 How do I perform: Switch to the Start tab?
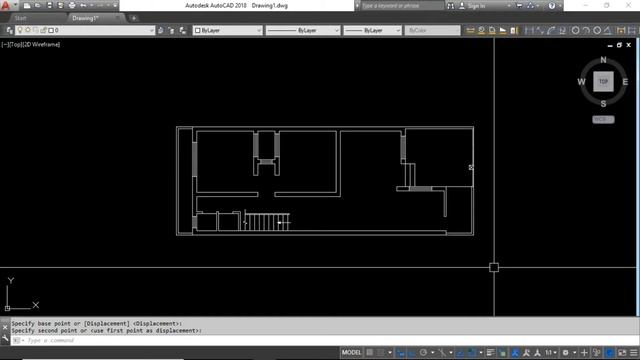point(20,18)
